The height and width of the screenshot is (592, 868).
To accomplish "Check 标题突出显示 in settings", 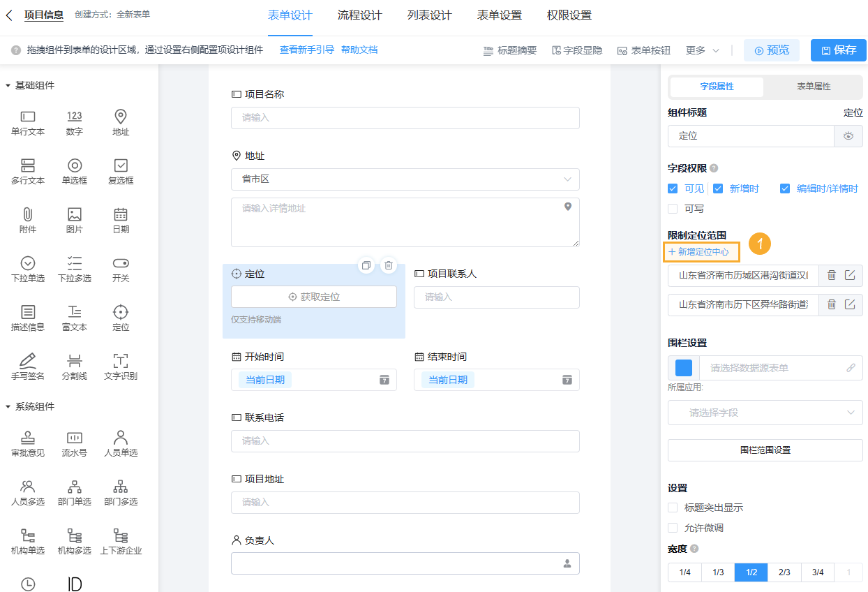I will [673, 508].
